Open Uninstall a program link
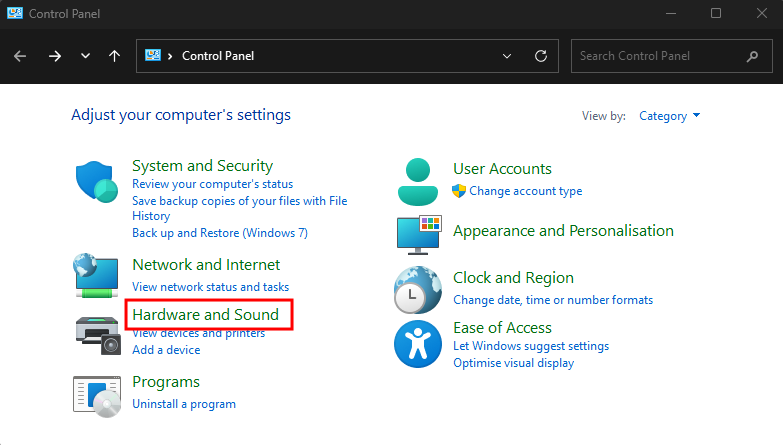Image resolution: width=783 pixels, height=445 pixels. 184,404
